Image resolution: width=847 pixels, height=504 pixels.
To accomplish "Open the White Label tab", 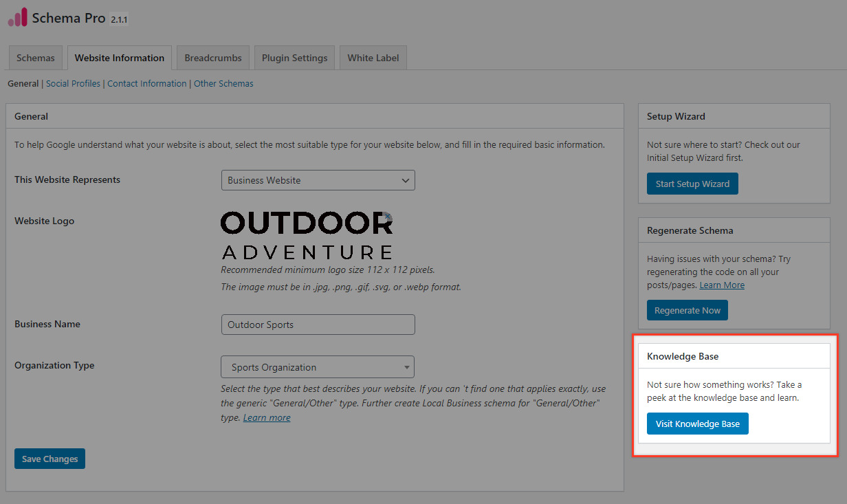I will [x=373, y=57].
